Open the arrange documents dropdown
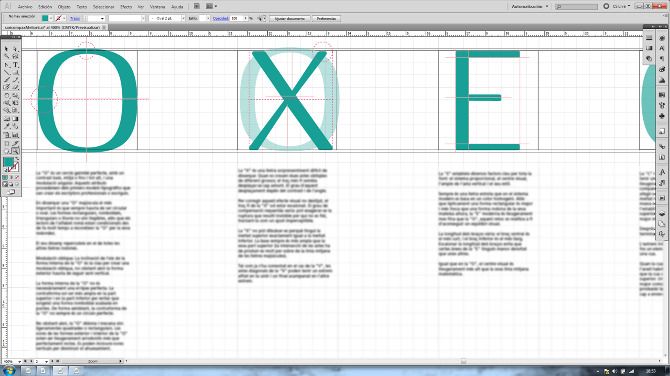The height and width of the screenshot is (376, 670). pos(212,6)
